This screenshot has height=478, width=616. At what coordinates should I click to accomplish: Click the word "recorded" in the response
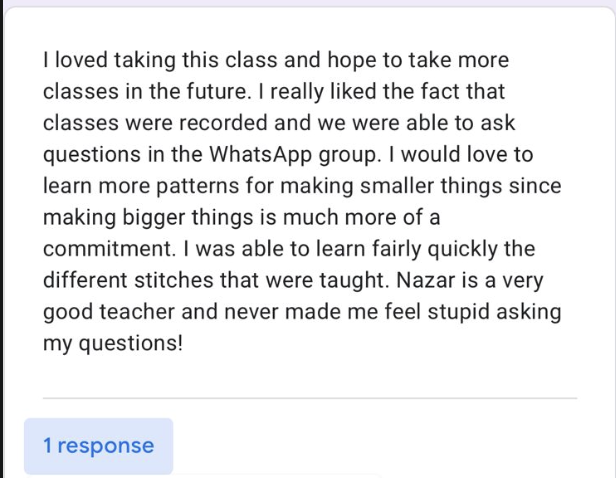coord(223,123)
